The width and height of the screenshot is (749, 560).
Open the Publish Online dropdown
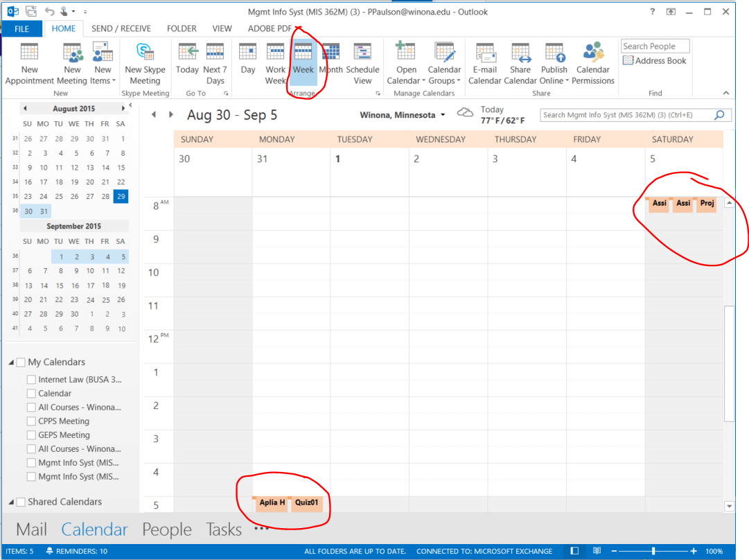[554, 64]
